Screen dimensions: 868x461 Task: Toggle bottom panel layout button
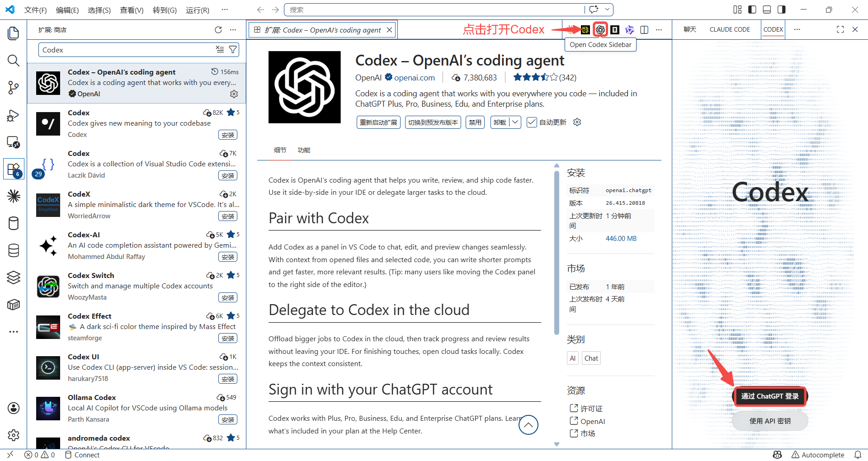(x=767, y=9)
